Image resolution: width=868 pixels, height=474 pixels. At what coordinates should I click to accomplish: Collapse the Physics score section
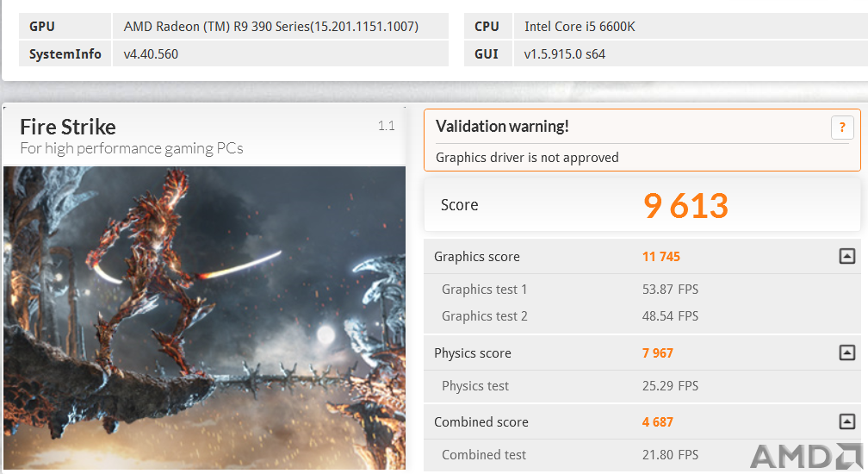point(847,352)
